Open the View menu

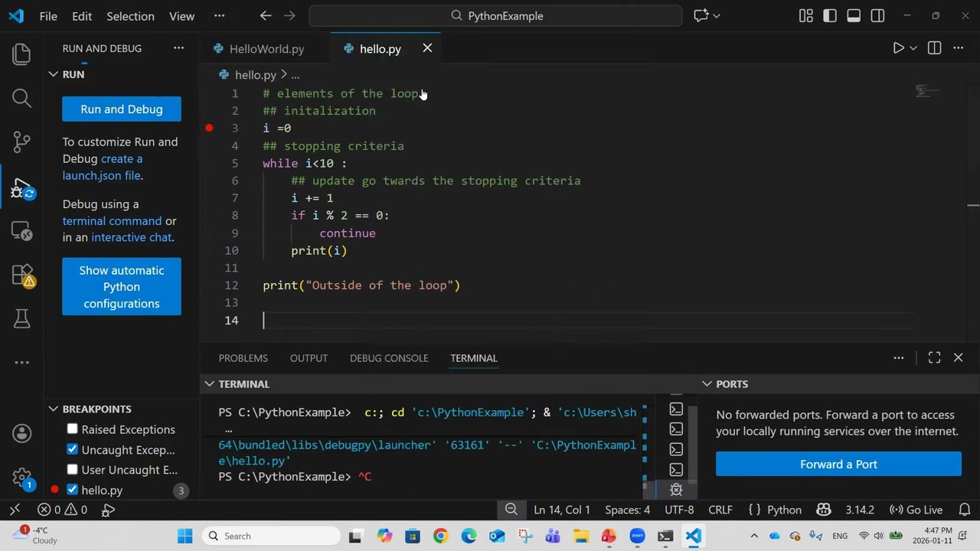pyautogui.click(x=181, y=15)
